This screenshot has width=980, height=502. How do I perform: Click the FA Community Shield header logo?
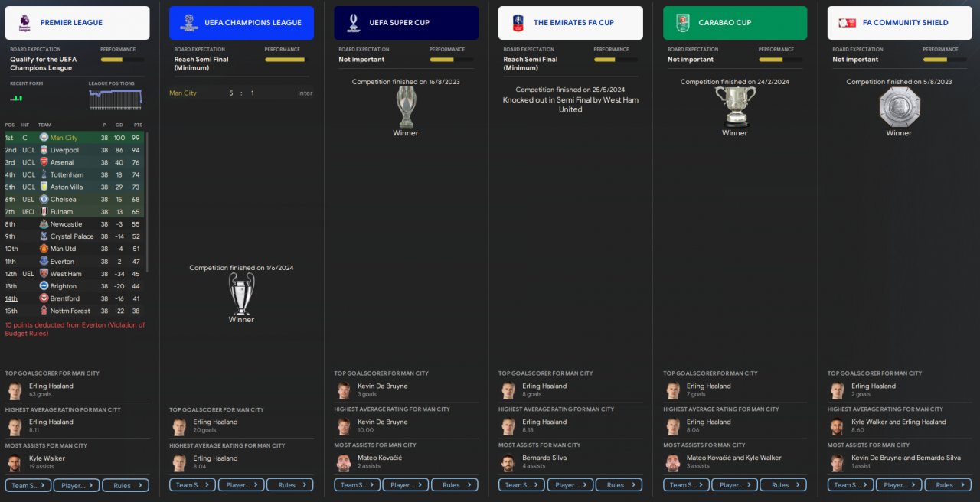[847, 23]
